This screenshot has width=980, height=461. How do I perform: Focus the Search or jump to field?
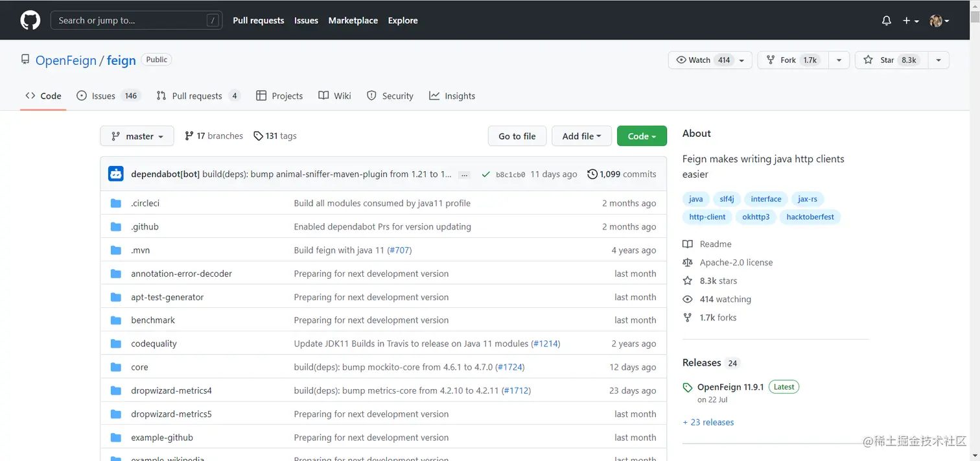tap(136, 20)
